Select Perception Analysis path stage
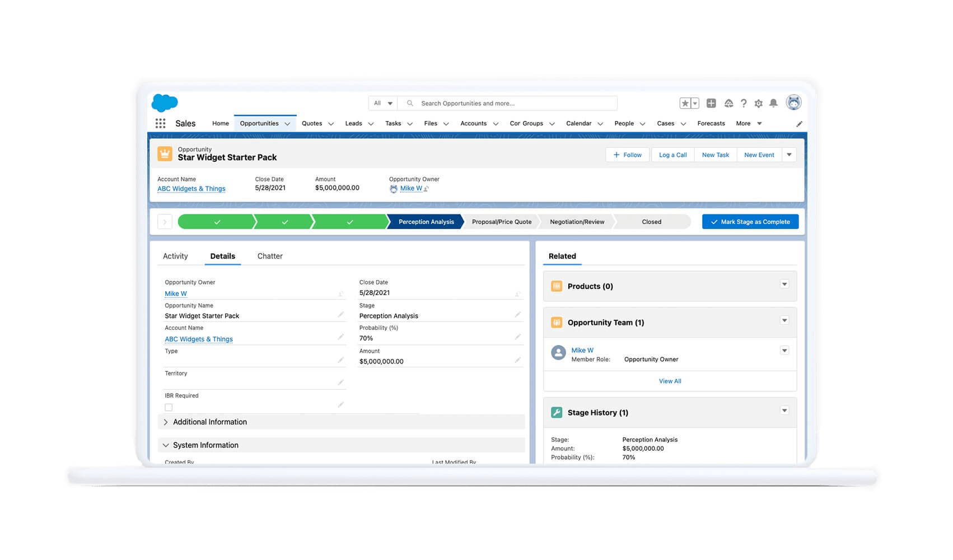The image size is (953, 560). pyautogui.click(x=426, y=222)
